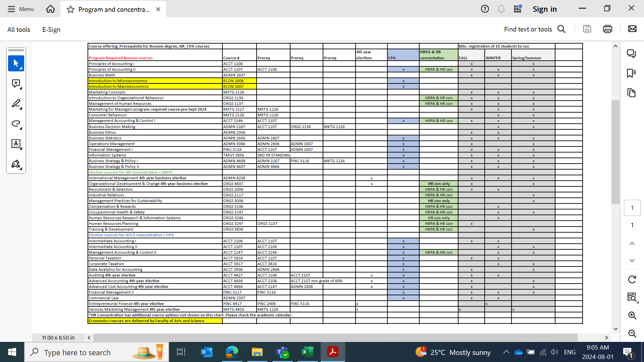Image resolution: width=644 pixels, height=362 pixels.
Task: Click 'Min. registration of 15 students to run'
Action: [x=494, y=46]
